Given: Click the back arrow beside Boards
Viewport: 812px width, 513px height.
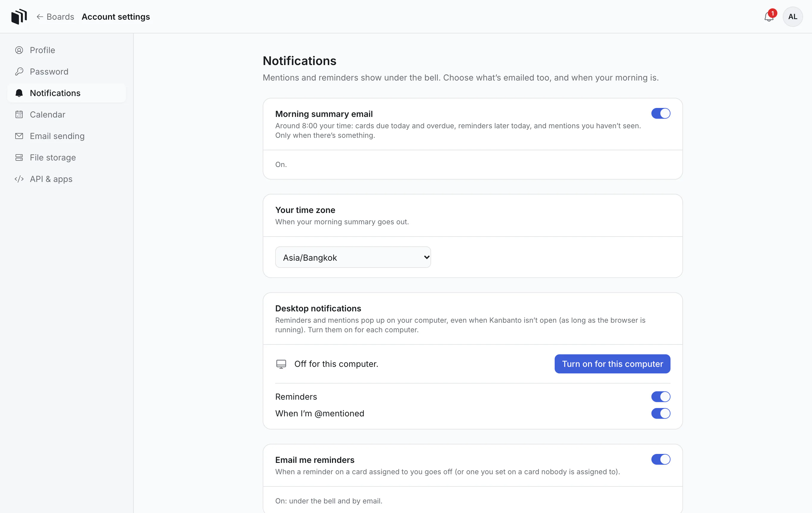Looking at the screenshot, I should point(40,17).
